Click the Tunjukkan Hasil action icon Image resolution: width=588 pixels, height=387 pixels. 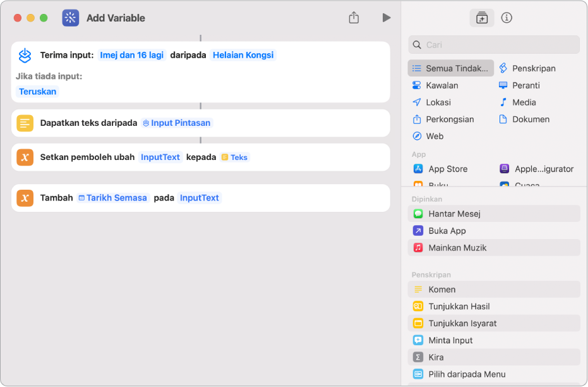tap(418, 306)
